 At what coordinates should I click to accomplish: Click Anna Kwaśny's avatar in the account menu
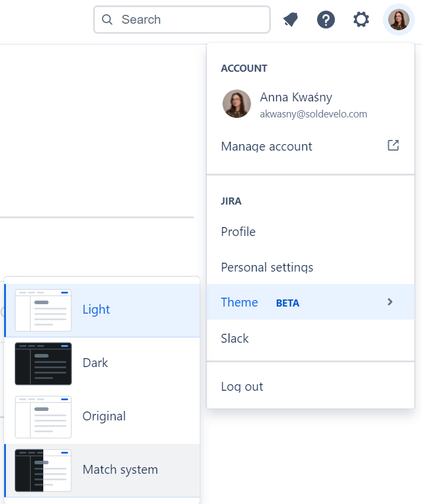coord(236,104)
